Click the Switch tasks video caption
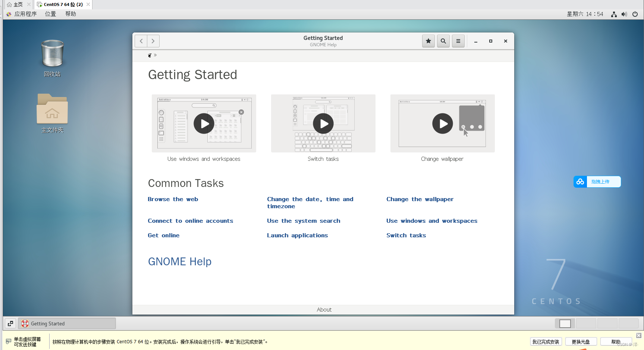 [x=323, y=159]
